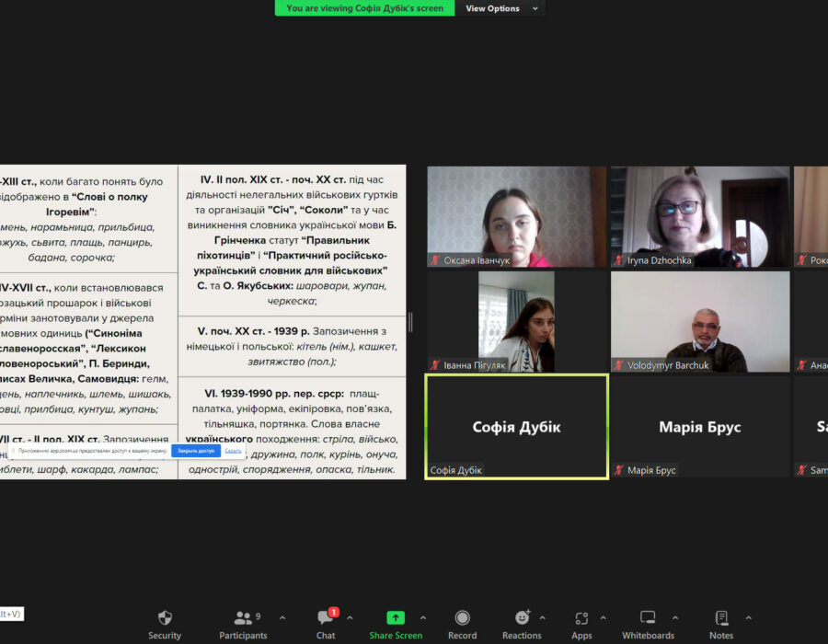Click the green Share Screen icon
This screenshot has height=644, width=828.
396,618
